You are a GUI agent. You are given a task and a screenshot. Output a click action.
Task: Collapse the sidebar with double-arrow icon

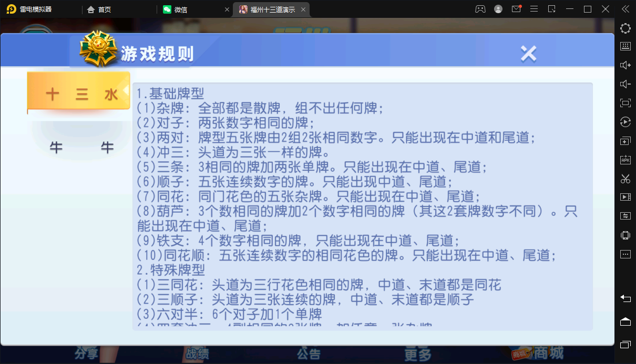(x=625, y=9)
